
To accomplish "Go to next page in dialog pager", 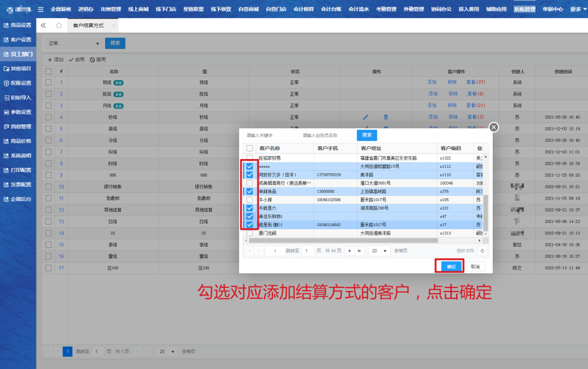I will click(x=349, y=251).
